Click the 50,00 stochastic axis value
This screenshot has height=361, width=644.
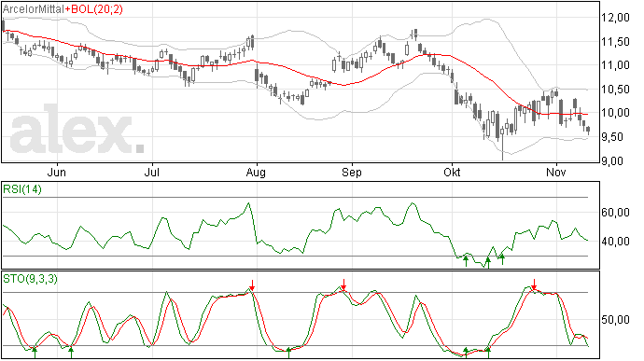(615, 320)
